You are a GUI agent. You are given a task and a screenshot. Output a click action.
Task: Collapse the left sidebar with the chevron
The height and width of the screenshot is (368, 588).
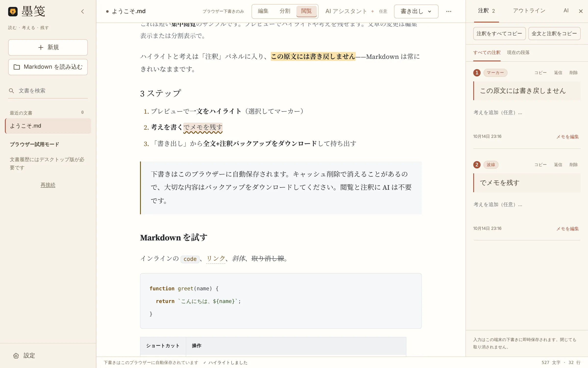(83, 12)
